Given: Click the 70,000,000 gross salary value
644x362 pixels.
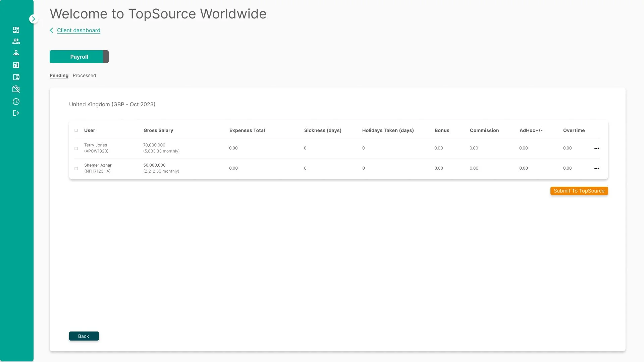Looking at the screenshot, I should 154,145.
